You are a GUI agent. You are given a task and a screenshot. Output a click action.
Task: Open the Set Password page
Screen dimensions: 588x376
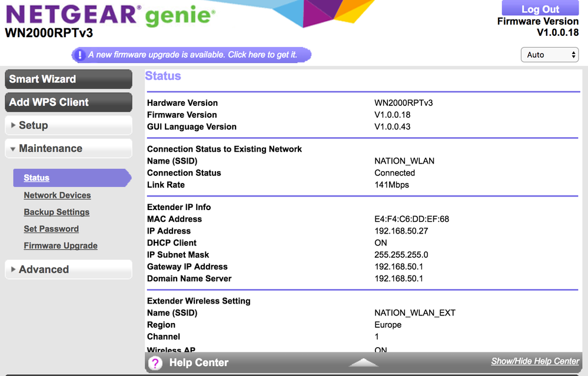51,229
